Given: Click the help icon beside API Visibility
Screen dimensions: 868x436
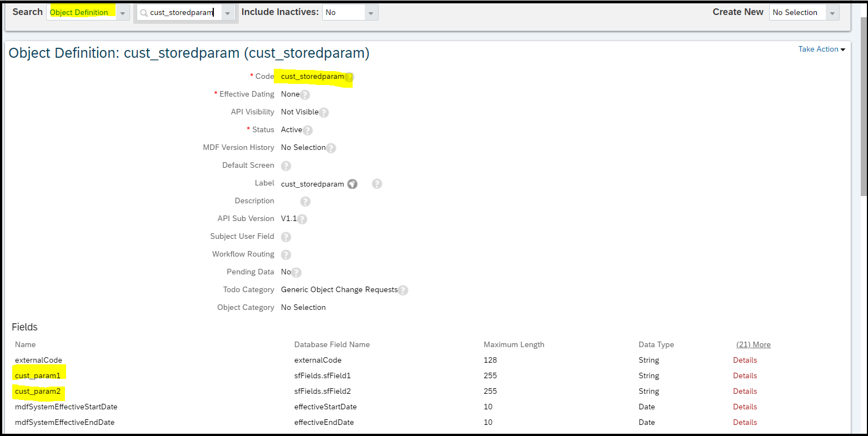Looking at the screenshot, I should coord(324,113).
